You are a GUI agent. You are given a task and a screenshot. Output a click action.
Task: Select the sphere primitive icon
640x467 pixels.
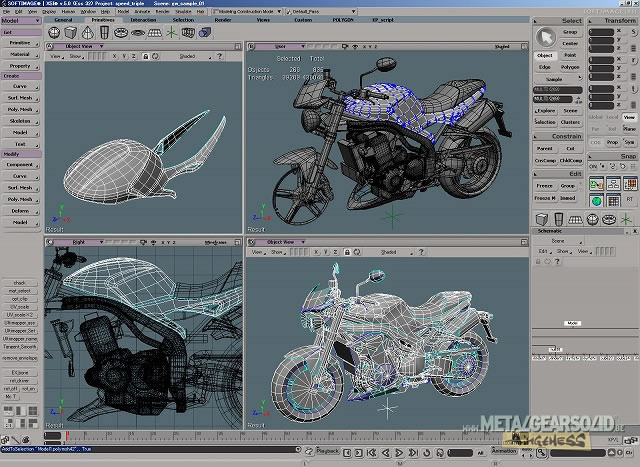55,31
